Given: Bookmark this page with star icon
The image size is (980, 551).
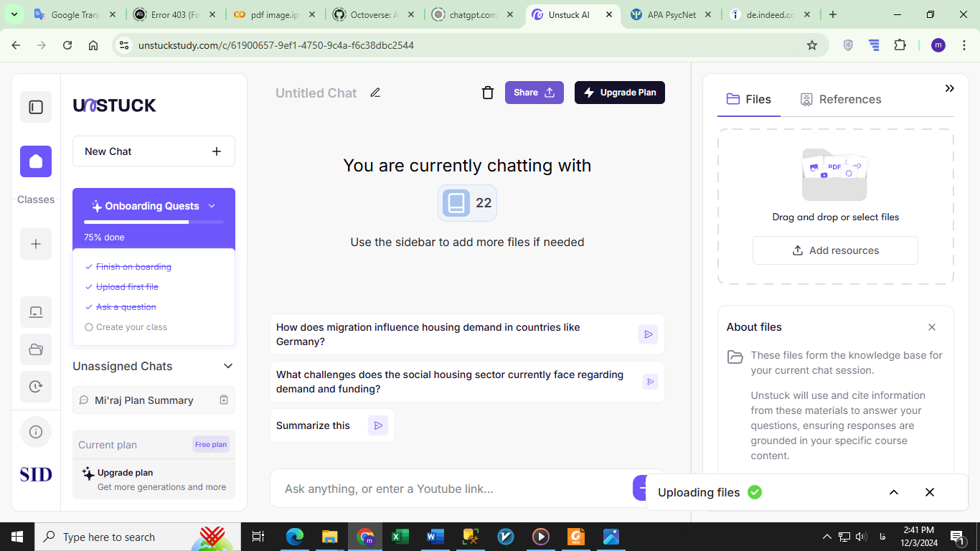Looking at the screenshot, I should click(x=812, y=45).
